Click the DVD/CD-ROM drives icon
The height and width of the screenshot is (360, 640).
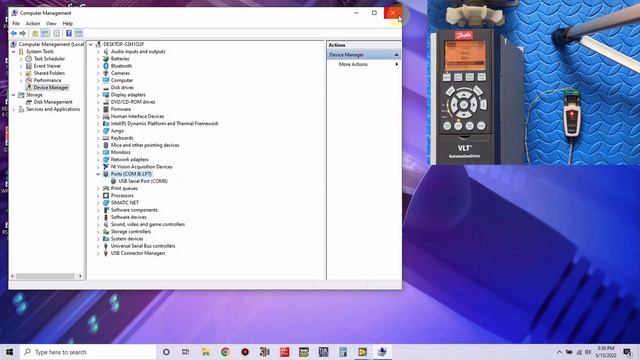click(x=106, y=102)
